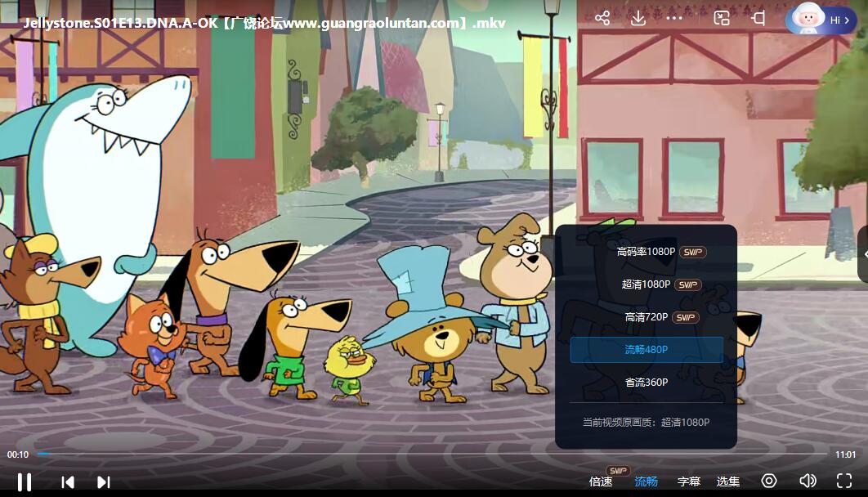The width and height of the screenshot is (868, 497).
Task: Open the three-dot more options menu
Action: [x=674, y=18]
